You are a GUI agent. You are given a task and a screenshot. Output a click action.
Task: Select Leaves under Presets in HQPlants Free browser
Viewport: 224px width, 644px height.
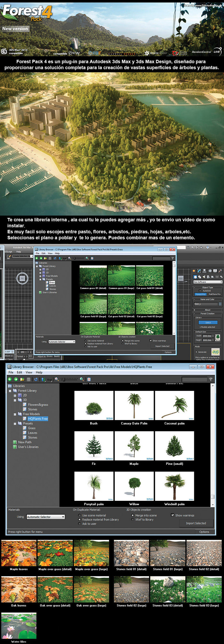click(33, 433)
